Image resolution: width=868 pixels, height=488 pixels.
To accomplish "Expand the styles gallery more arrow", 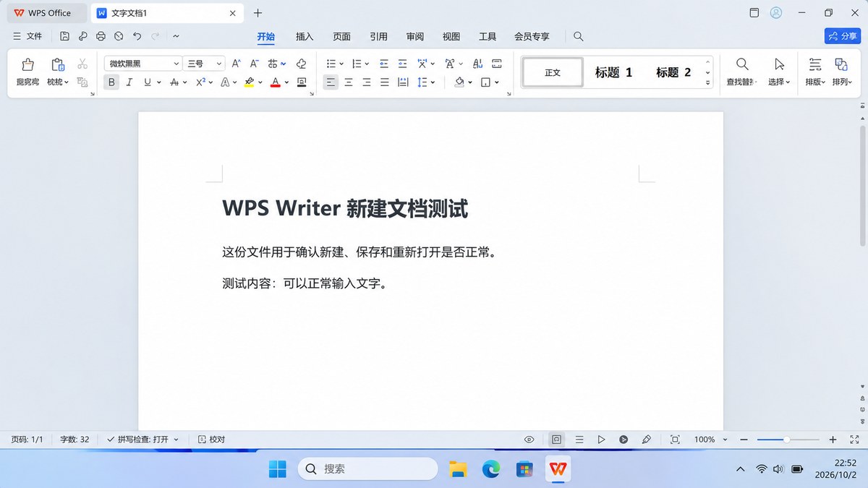I will pos(708,83).
